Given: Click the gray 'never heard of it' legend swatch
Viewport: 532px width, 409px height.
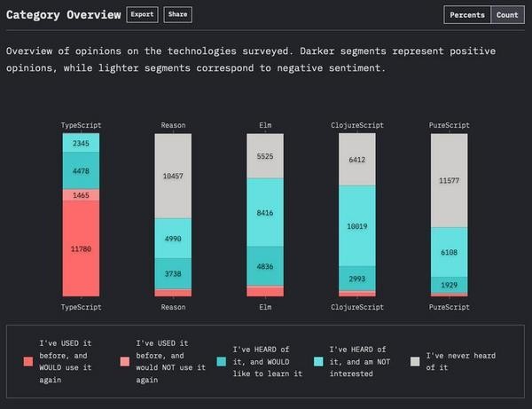Looking at the screenshot, I should coord(415,361).
